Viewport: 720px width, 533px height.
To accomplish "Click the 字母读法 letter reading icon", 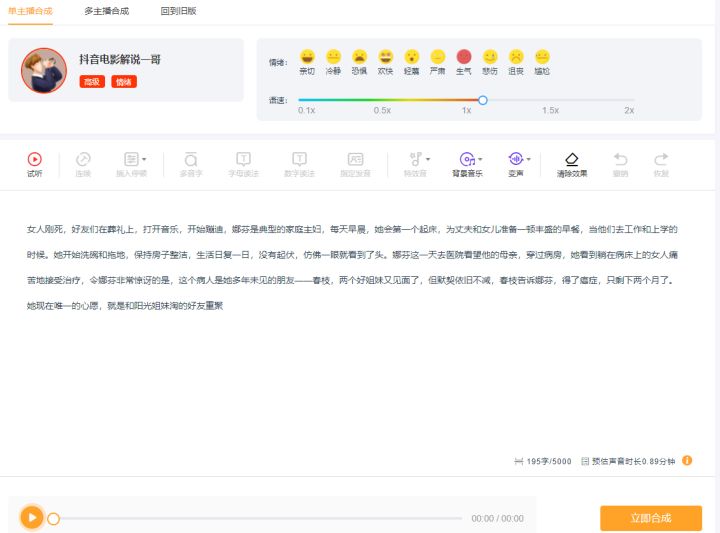I will pyautogui.click(x=243, y=159).
